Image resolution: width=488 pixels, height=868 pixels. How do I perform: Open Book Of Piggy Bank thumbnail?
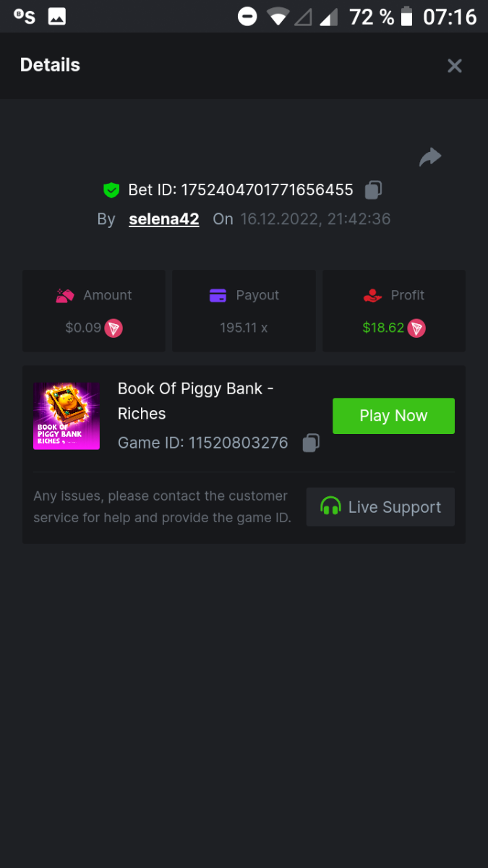(67, 416)
